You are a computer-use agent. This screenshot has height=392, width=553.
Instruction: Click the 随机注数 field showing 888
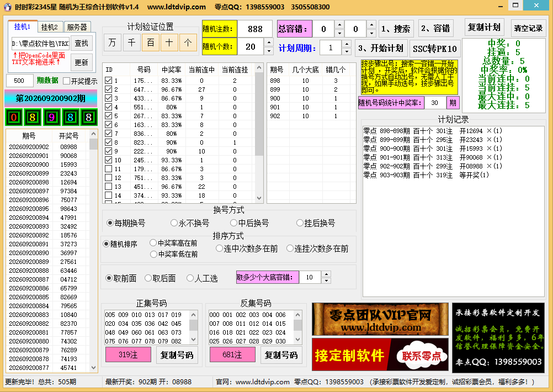point(255,29)
